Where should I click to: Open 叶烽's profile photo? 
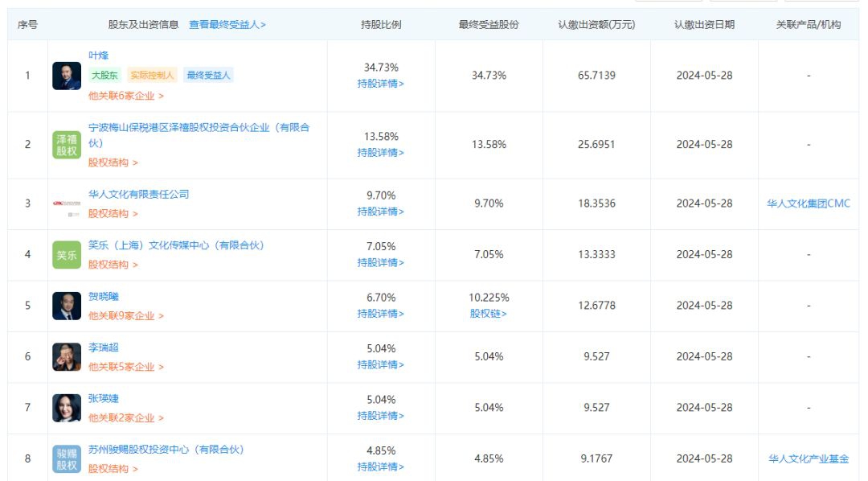67,76
